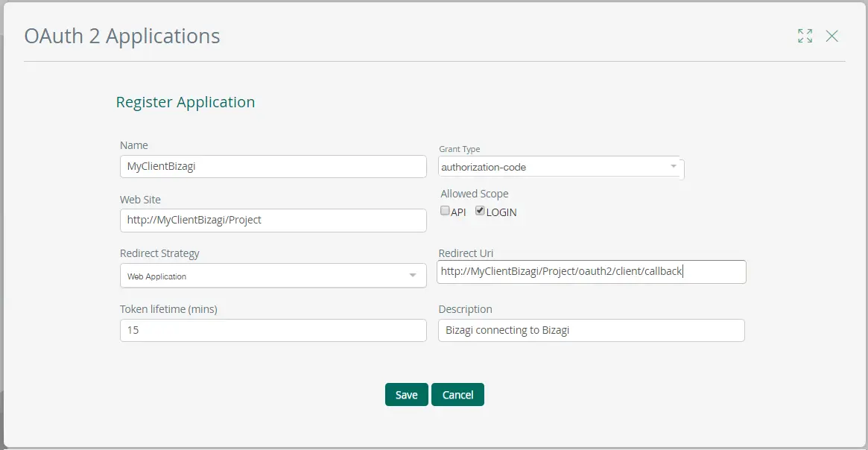Select the Web Site URL field
The image size is (868, 450).
coord(273,221)
